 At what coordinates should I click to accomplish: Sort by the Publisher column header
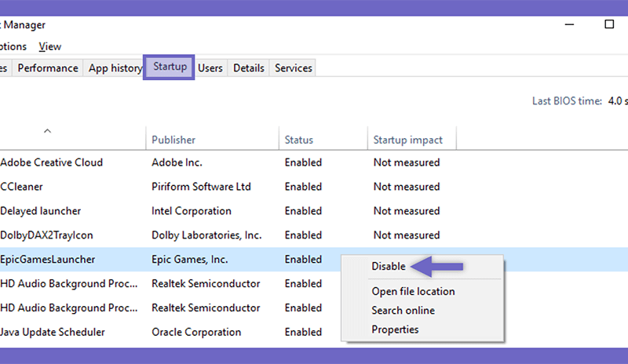[x=212, y=139]
